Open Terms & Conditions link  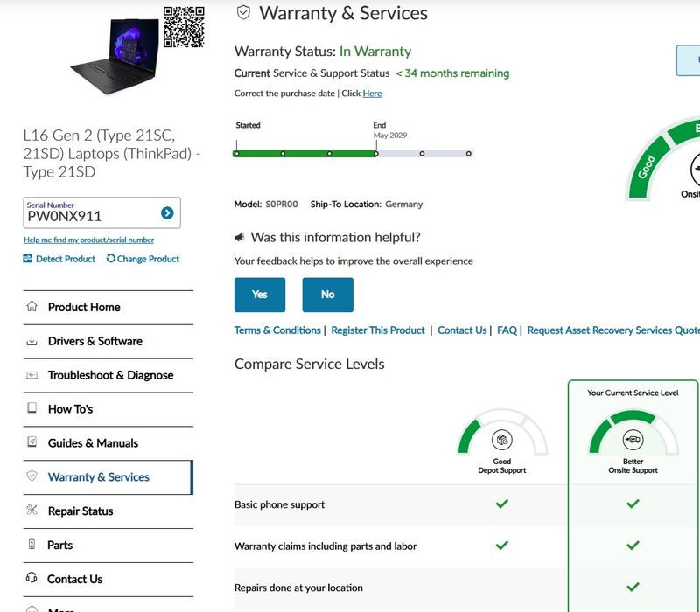(x=277, y=330)
